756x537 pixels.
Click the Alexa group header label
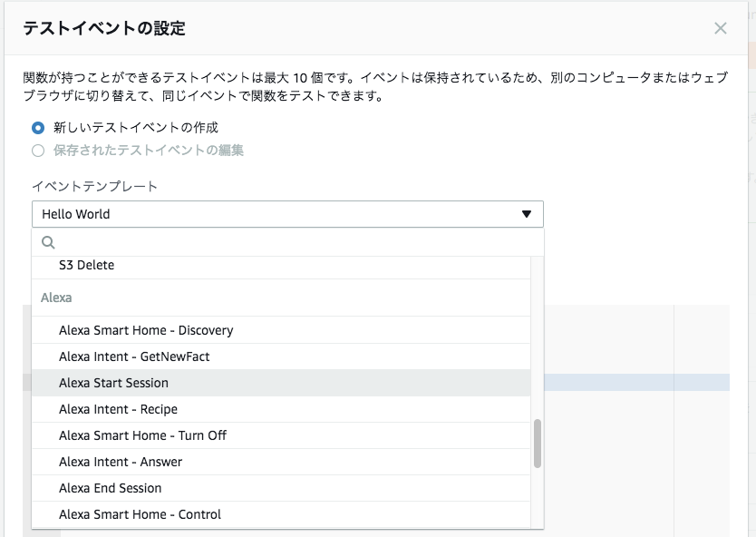(56, 298)
